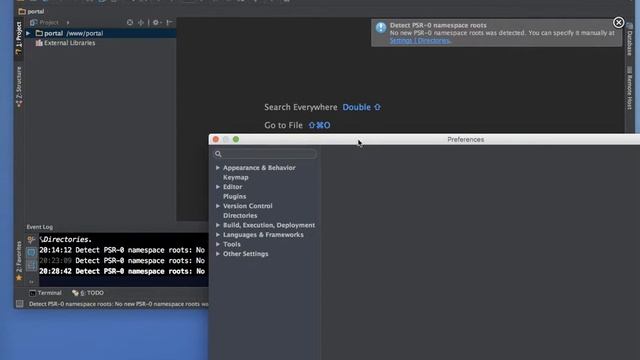Click the Event Log scroll-to-end icon
This screenshot has width=640, height=360.
31,266
